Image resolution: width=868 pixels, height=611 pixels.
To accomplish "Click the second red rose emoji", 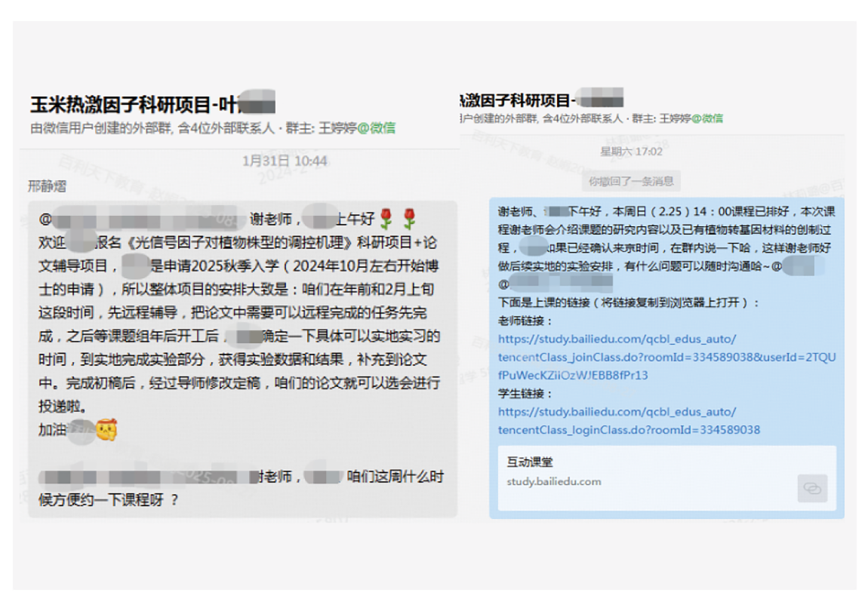I will 409,220.
